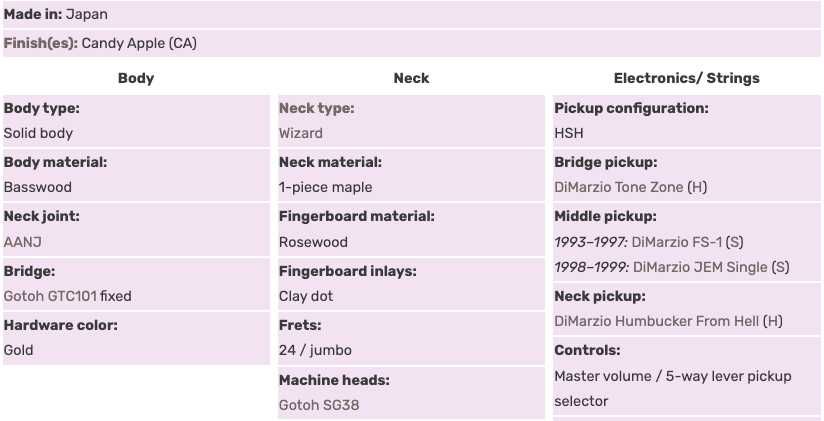Viewport: 824px width, 421px height.
Task: Click the HSH pickup configuration value
Action: 569,133
